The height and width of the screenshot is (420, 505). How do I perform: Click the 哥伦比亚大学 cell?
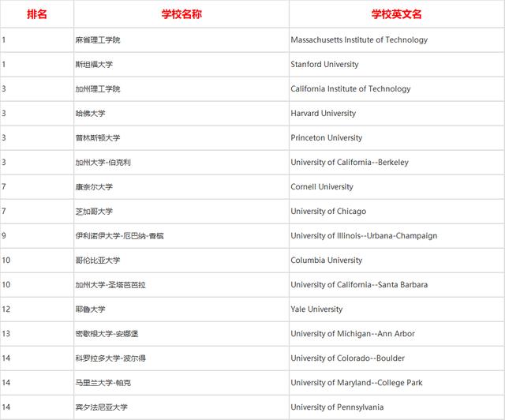pyautogui.click(x=181, y=261)
